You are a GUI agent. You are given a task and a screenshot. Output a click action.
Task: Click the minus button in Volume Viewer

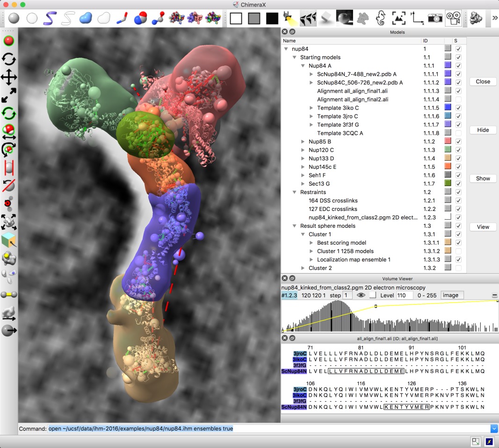click(x=494, y=296)
